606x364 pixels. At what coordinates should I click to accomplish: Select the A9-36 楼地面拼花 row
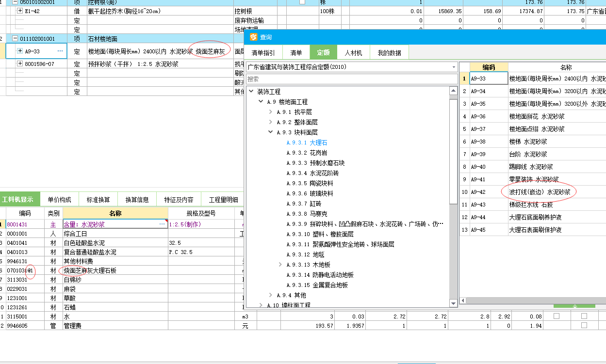pyautogui.click(x=533, y=116)
